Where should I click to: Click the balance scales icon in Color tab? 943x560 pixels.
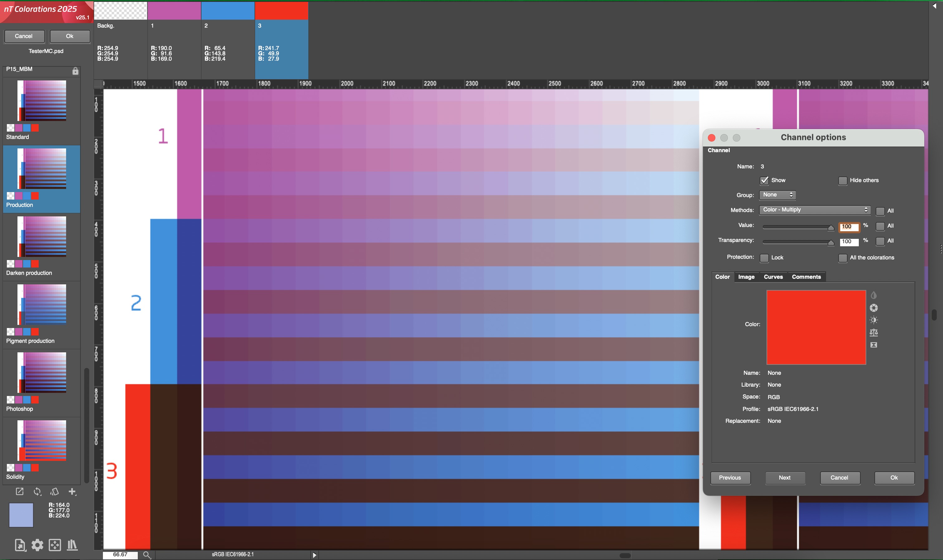click(x=873, y=332)
